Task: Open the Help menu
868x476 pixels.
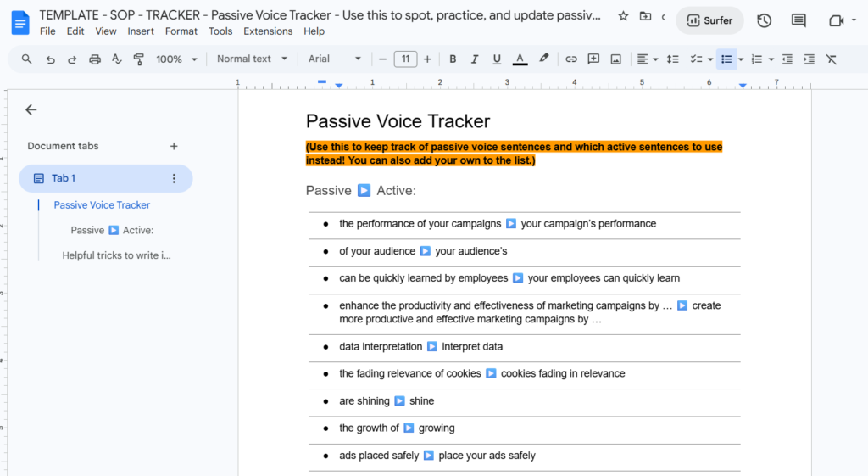Action: point(314,31)
